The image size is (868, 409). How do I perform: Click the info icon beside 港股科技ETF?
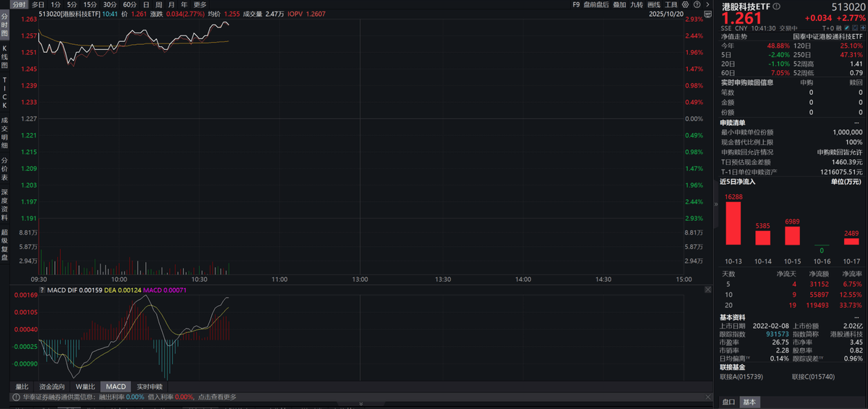[x=776, y=6]
